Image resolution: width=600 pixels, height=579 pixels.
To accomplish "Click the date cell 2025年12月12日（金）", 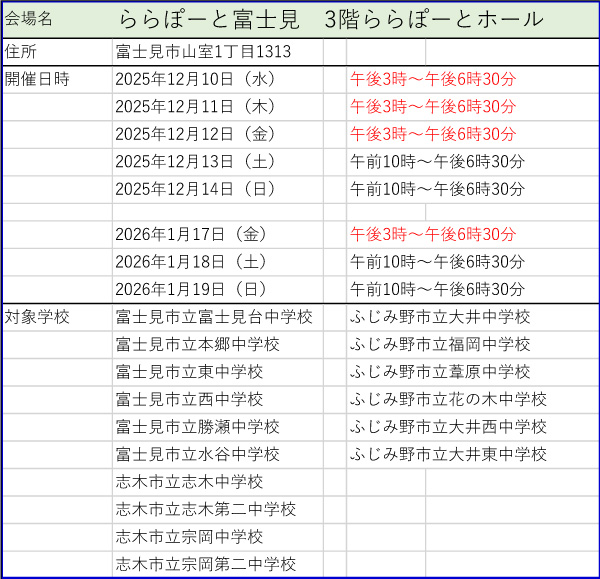I will tap(196, 134).
